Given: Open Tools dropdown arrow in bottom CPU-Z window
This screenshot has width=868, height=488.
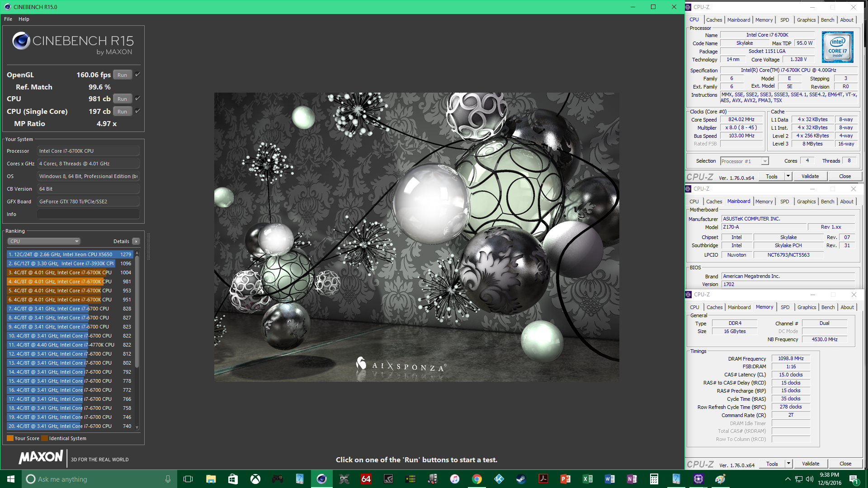Looking at the screenshot, I should tap(788, 464).
